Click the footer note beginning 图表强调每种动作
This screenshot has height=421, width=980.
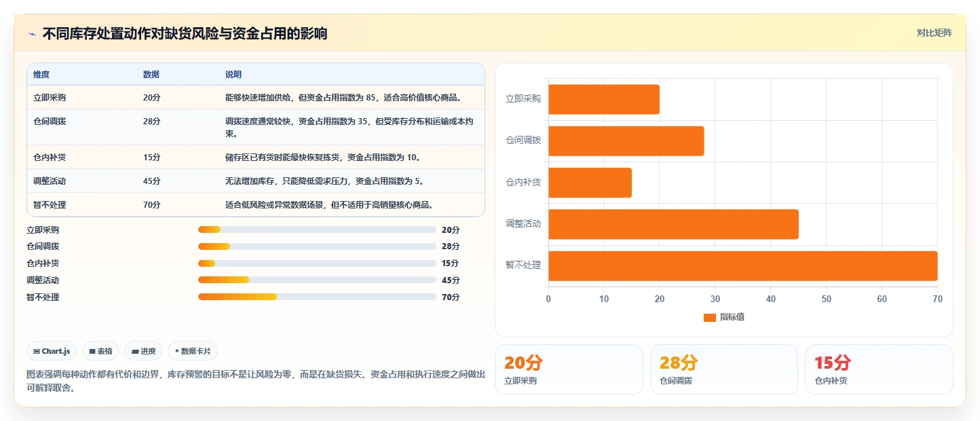coord(256,382)
